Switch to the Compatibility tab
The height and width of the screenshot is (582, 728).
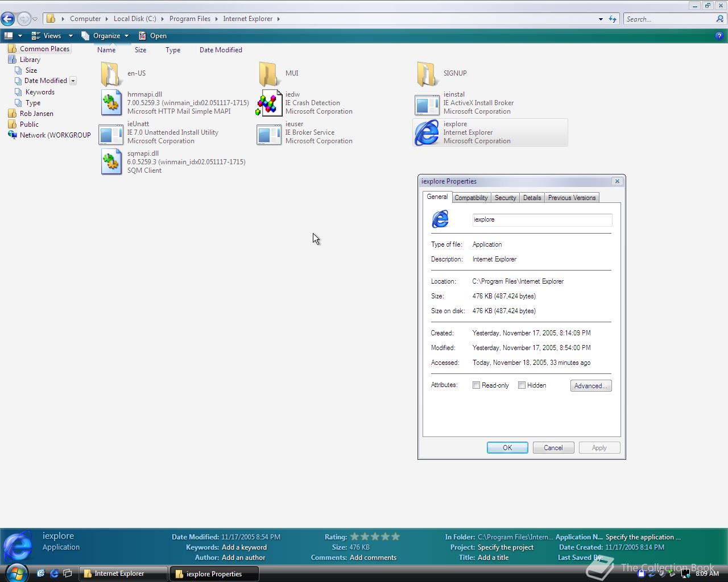(471, 198)
